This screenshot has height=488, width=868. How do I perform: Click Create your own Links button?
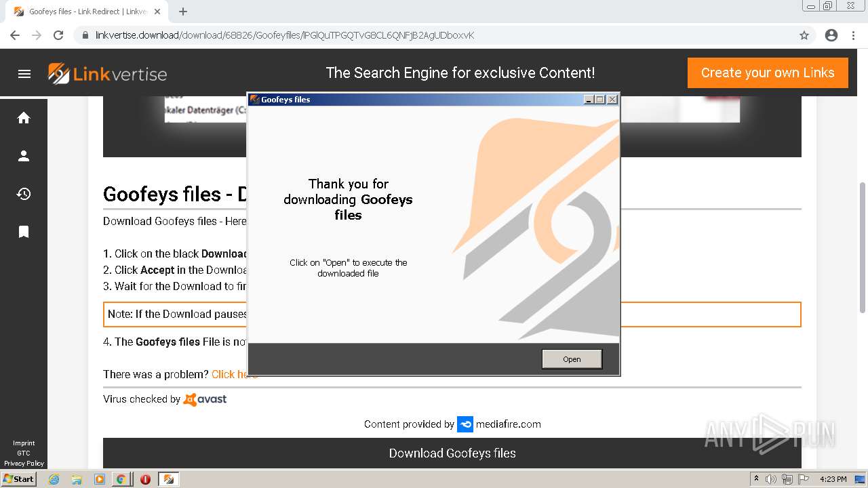coord(768,73)
